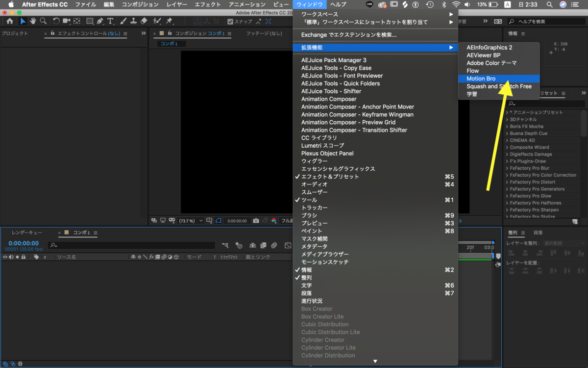This screenshot has width=588, height=368.
Task: Click the Plexus Object Panel entry
Action: [375, 154]
